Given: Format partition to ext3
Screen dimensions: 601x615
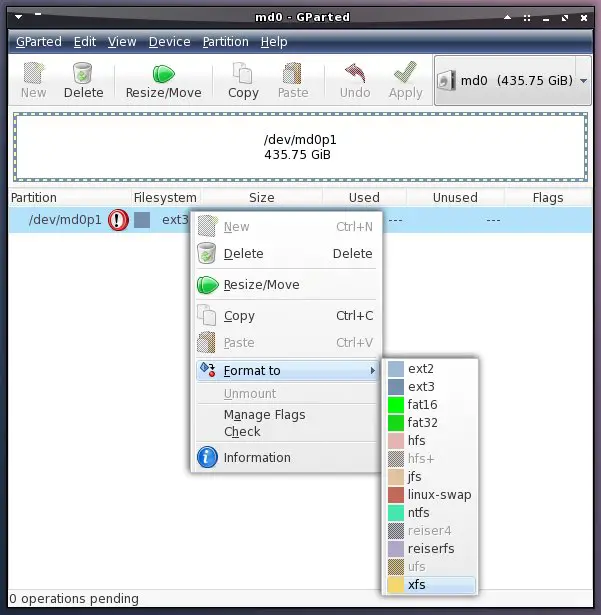Looking at the screenshot, I should point(430,387).
